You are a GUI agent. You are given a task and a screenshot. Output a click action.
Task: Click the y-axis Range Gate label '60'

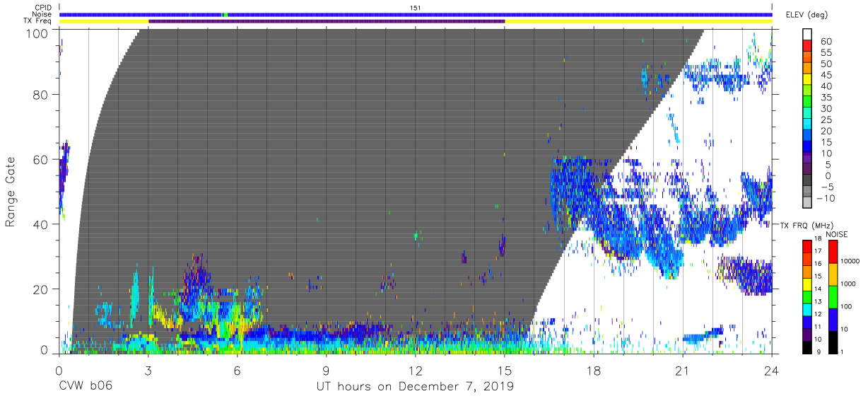(42, 159)
